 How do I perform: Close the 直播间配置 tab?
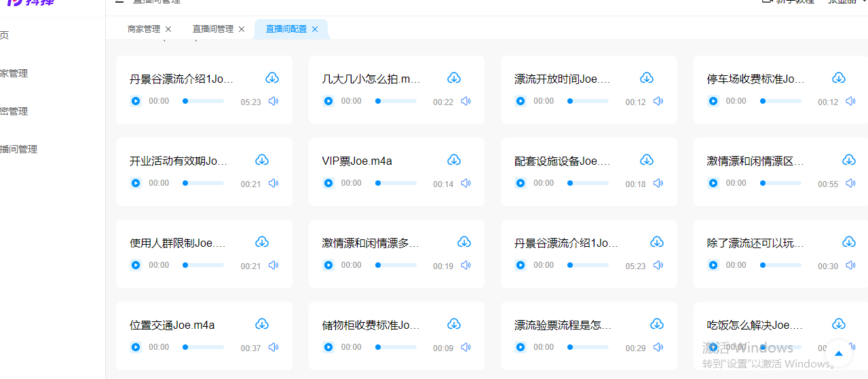pos(315,29)
